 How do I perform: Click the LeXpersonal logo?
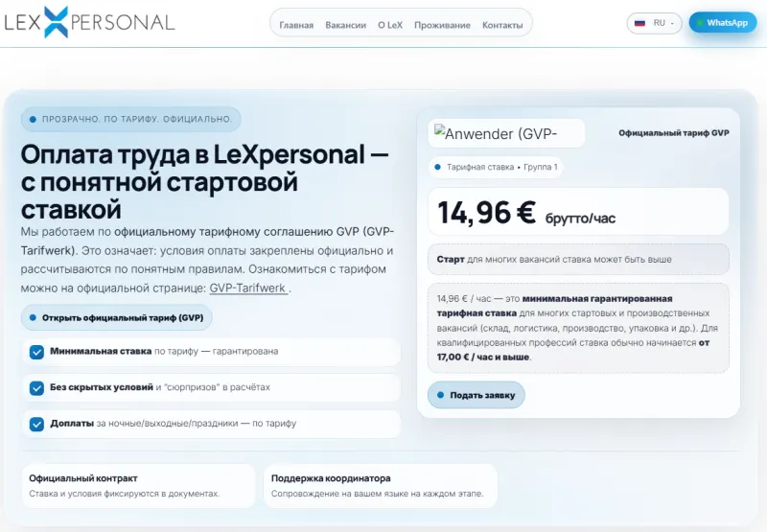(x=89, y=22)
